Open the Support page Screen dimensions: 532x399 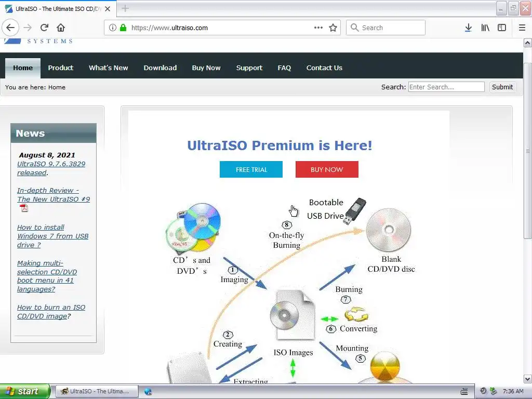[x=249, y=68]
